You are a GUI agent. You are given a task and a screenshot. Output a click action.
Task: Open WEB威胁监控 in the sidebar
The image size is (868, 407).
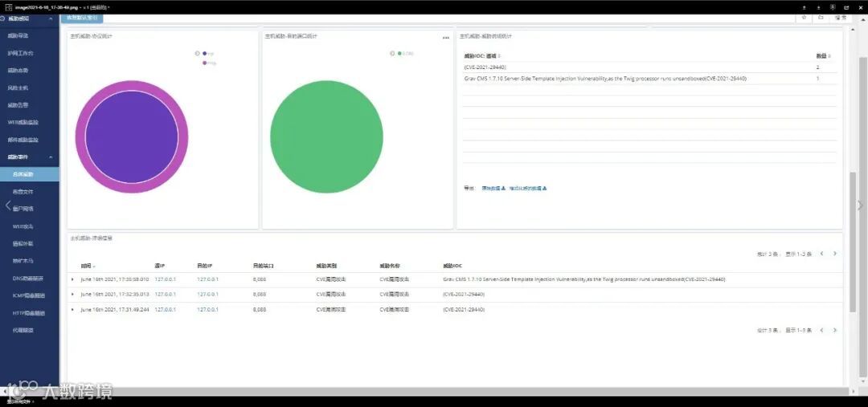click(x=23, y=122)
